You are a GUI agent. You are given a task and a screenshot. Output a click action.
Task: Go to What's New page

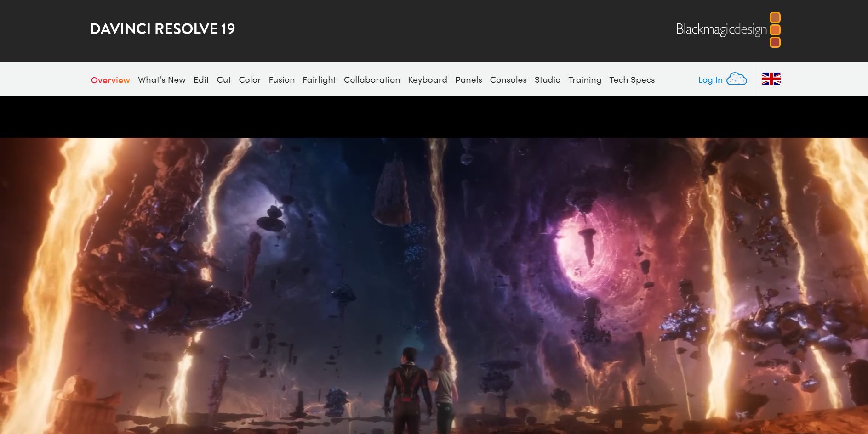pyautogui.click(x=162, y=80)
